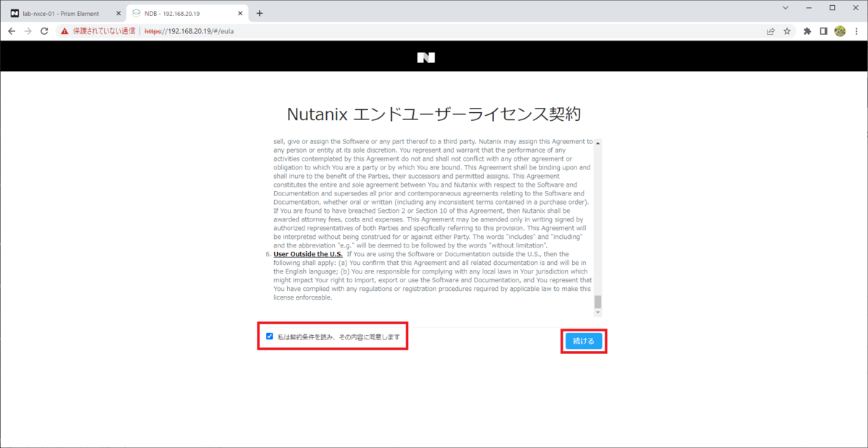
Task: Select the NDB 192.168.20.19 tab
Action: 187,13
